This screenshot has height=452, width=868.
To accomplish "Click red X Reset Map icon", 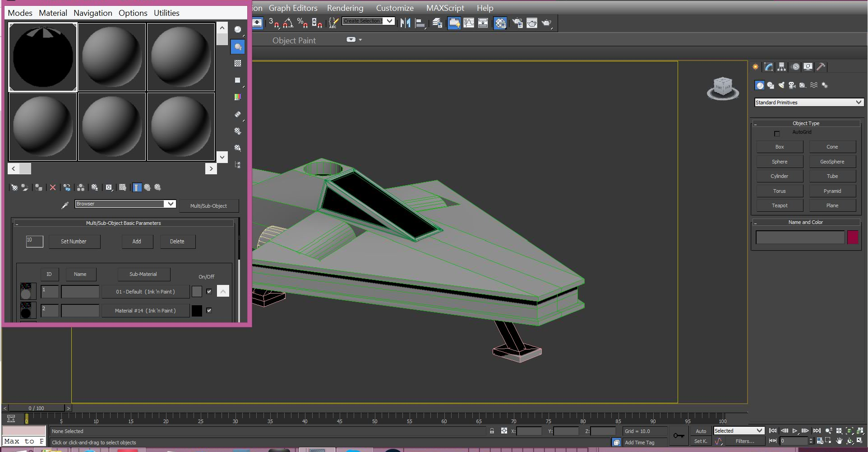I will click(x=53, y=187).
